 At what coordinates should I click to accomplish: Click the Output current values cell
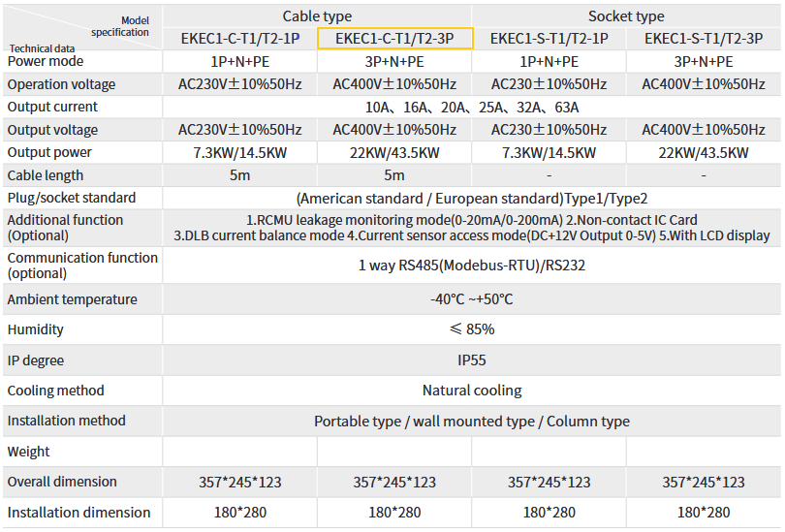[472, 107]
